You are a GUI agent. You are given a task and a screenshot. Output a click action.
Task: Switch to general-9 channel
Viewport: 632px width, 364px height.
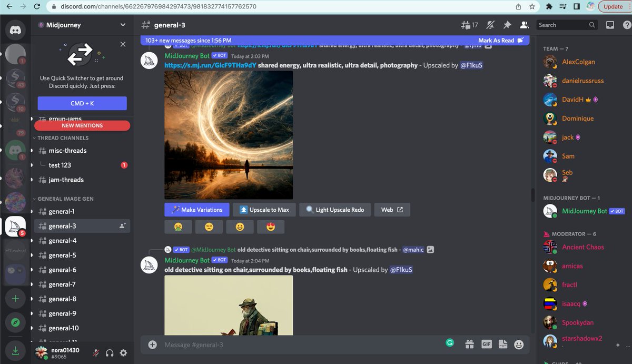pyautogui.click(x=82, y=313)
